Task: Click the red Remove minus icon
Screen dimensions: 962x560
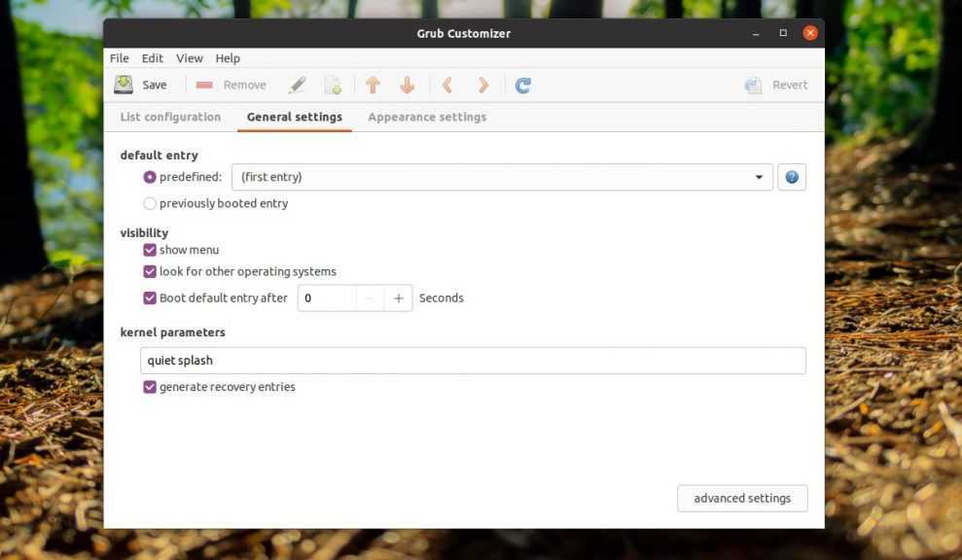Action: [x=204, y=85]
